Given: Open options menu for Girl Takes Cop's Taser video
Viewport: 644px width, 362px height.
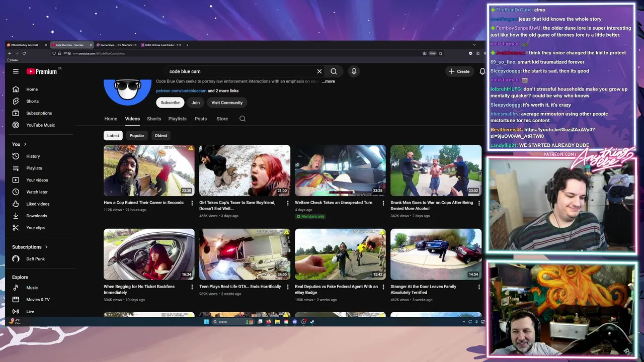Looking at the screenshot, I should (287, 203).
